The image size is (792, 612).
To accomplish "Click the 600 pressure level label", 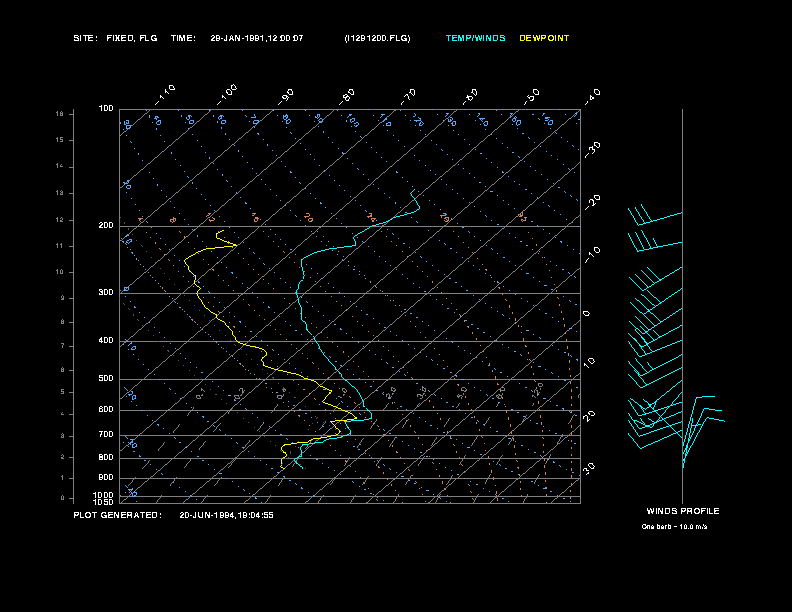I will [106, 410].
